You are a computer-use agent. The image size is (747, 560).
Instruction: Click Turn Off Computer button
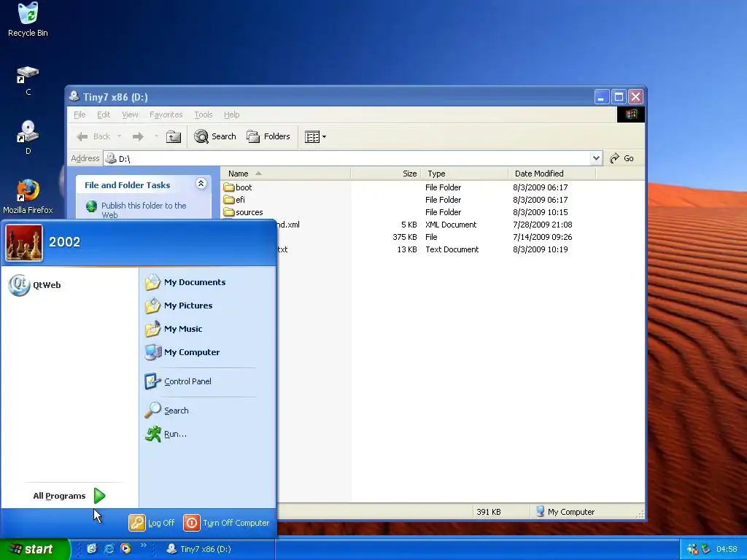click(226, 522)
